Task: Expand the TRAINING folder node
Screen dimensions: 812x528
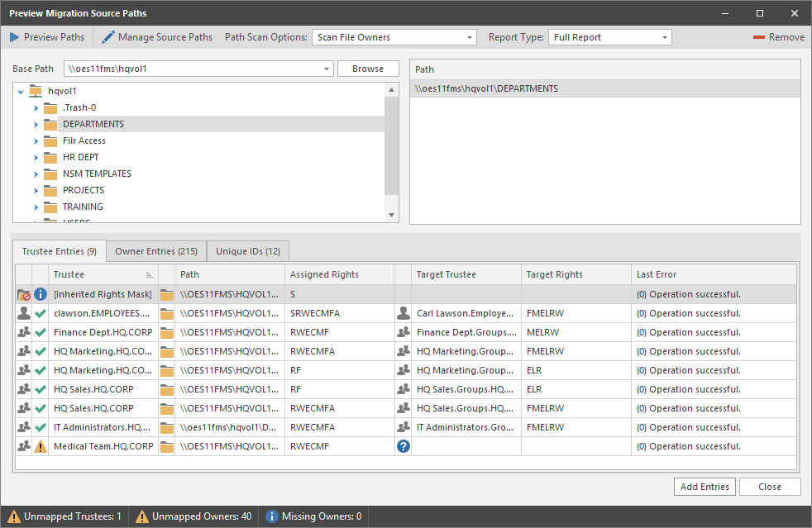Action: pos(36,207)
